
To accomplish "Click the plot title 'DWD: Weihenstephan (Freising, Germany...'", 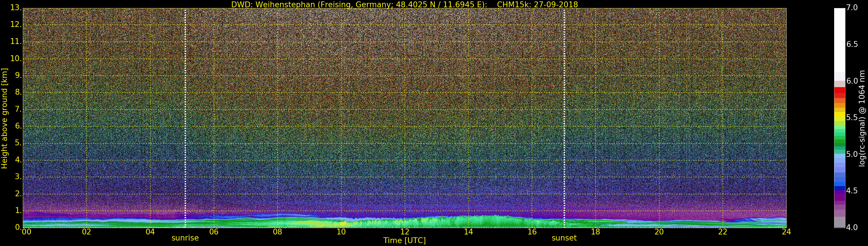I will [x=404, y=4].
